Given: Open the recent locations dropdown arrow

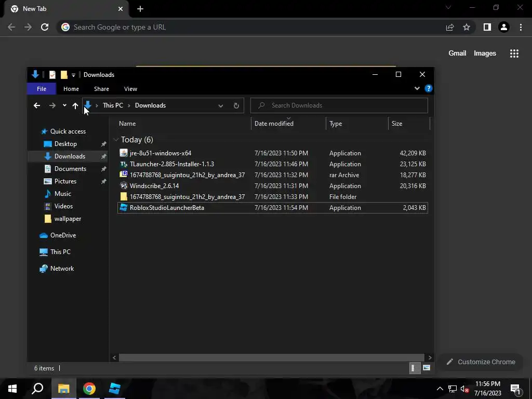Looking at the screenshot, I should (64, 105).
